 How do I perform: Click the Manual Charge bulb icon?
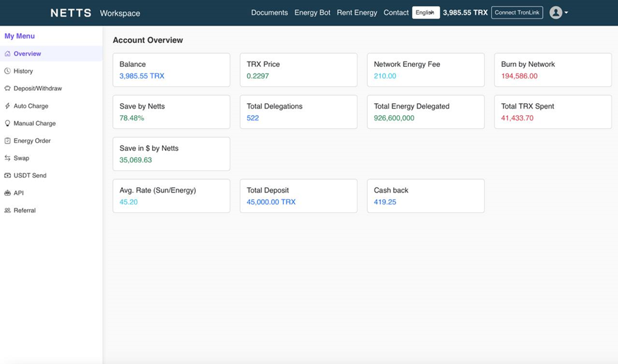click(x=7, y=123)
